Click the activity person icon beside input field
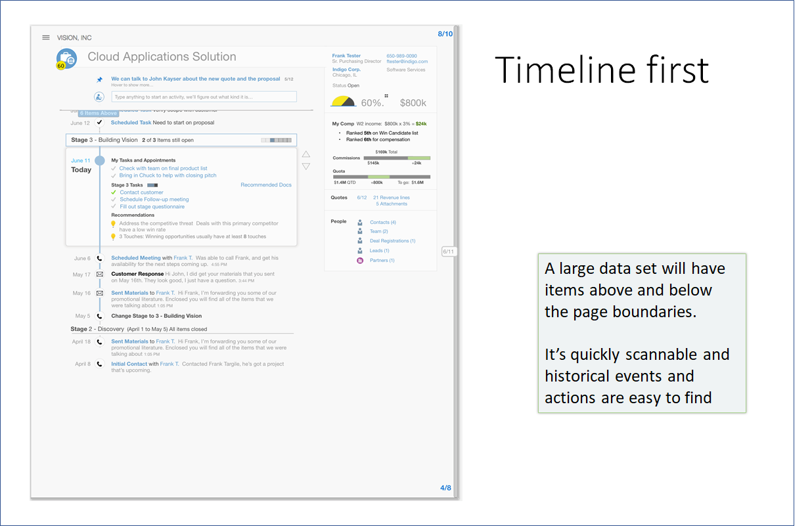This screenshot has width=812, height=526. pyautogui.click(x=99, y=97)
